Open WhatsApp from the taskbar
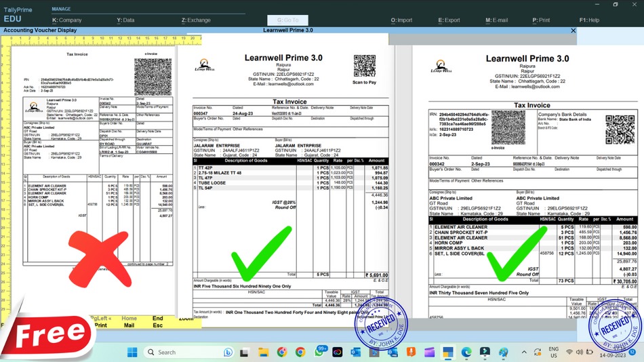Viewport: 644px width, 362px height. click(x=318, y=352)
